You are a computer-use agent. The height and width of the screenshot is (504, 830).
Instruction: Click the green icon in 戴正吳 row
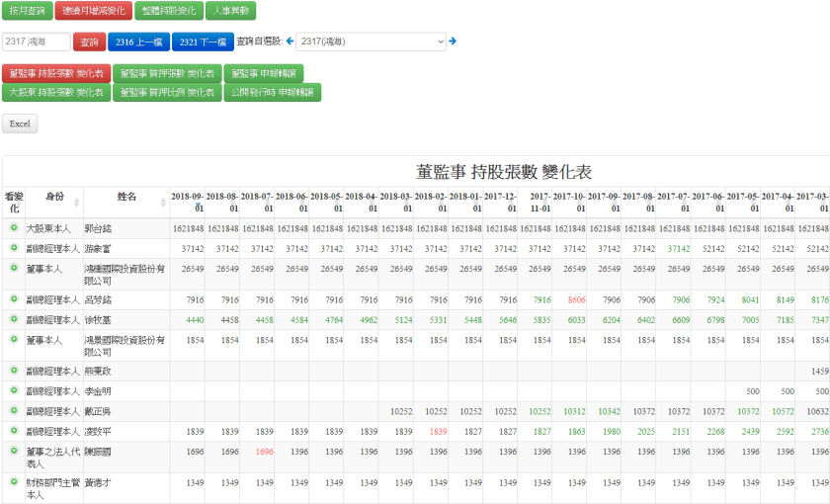(x=14, y=410)
